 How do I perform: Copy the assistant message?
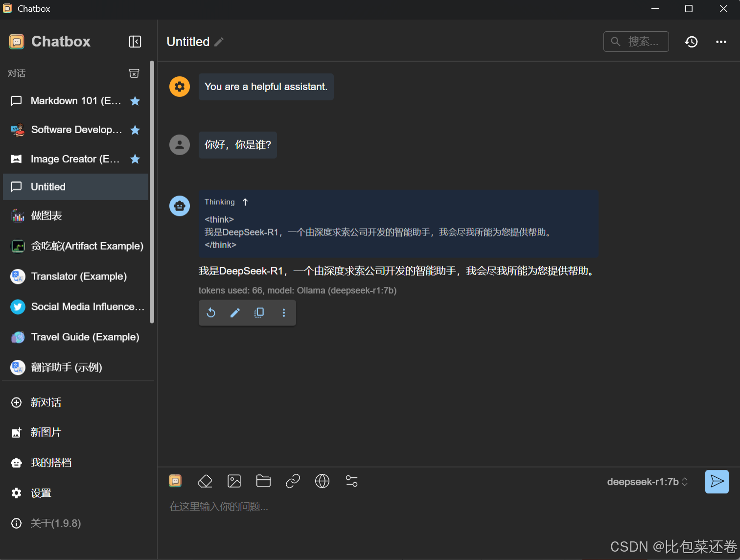pyautogui.click(x=259, y=313)
